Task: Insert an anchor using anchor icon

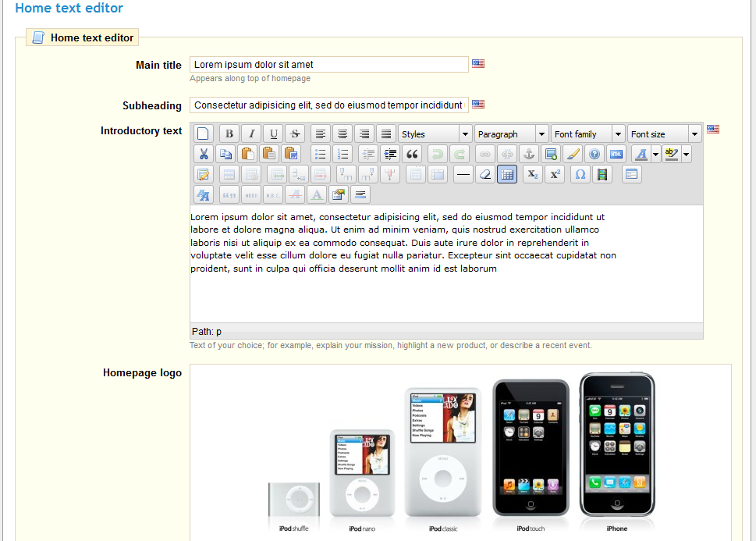Action: pyautogui.click(x=529, y=155)
